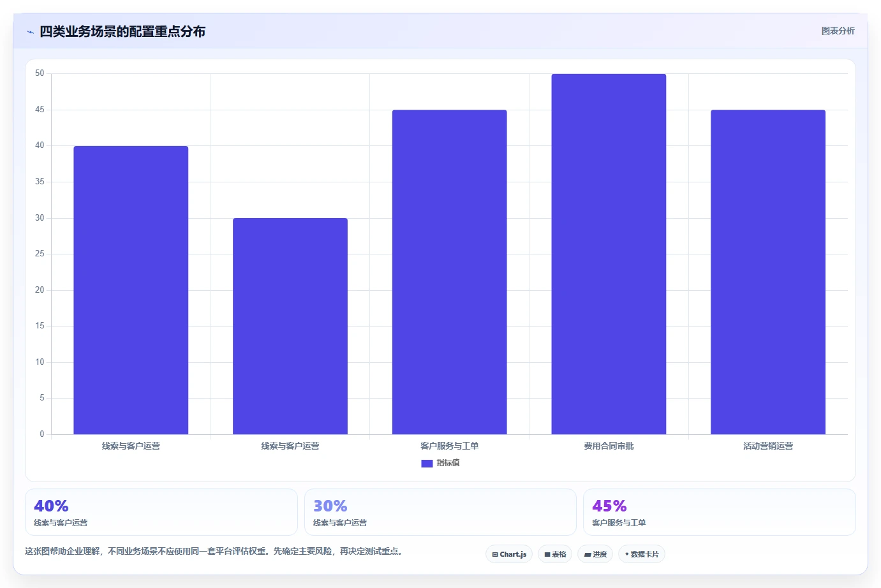Click the 进度 tag pill
881x588 pixels.
595,554
